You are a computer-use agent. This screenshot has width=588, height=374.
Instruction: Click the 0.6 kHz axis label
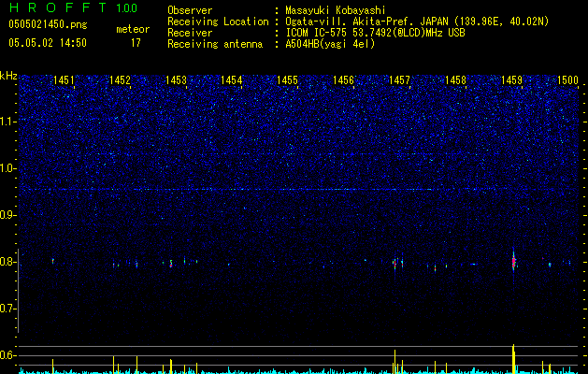7,355
